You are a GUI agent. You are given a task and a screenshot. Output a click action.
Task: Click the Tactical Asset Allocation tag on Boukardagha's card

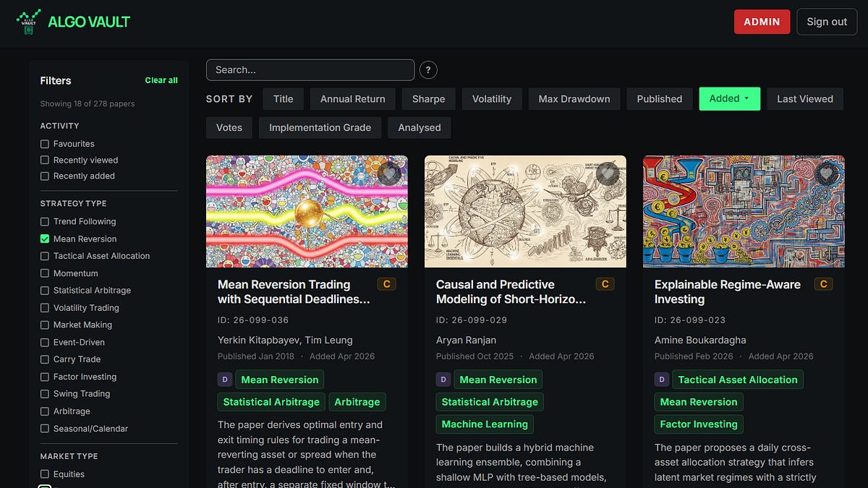[x=738, y=380]
